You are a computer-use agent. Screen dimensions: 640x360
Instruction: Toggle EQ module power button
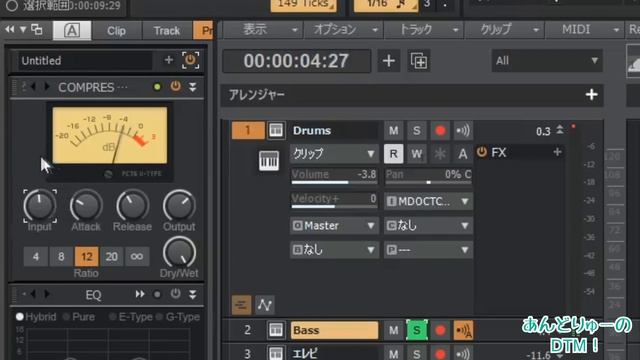coord(176,294)
